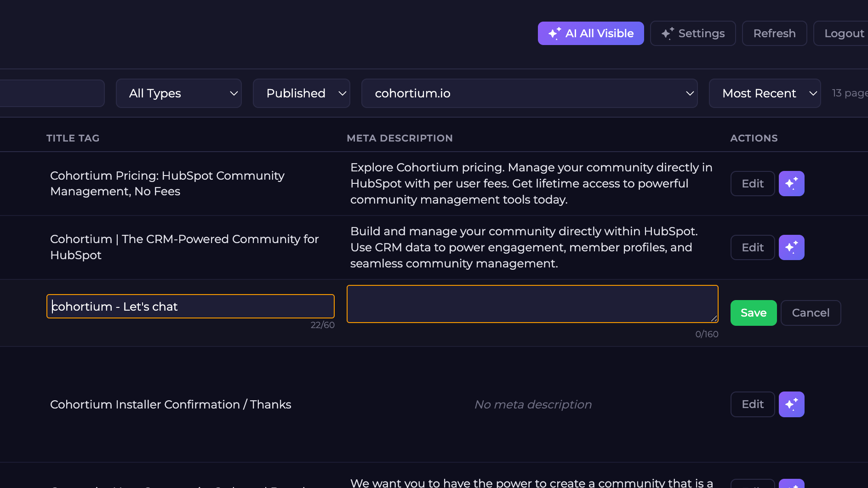Generate AI meta for CRM-Powered Community row

point(792,248)
